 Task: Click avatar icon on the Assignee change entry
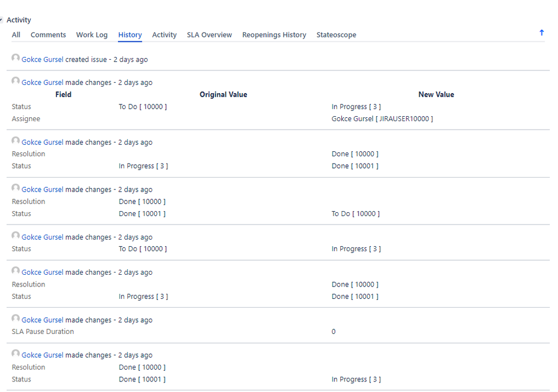[15, 81]
